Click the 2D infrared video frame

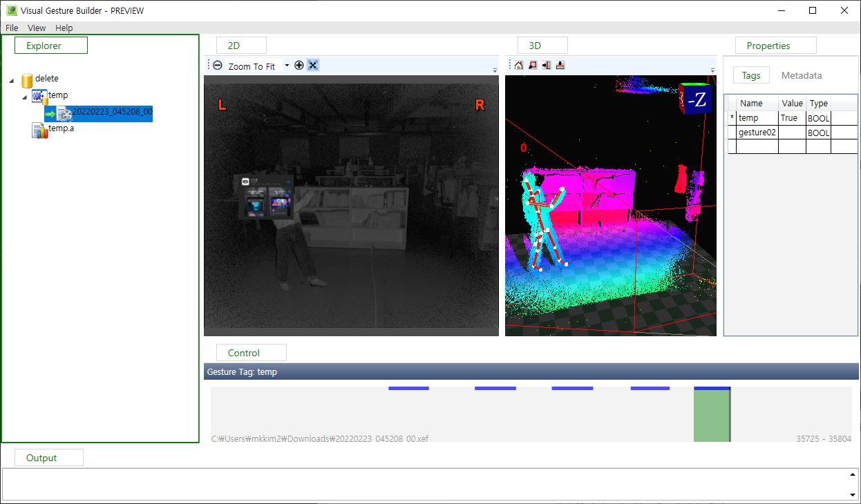(x=351, y=206)
